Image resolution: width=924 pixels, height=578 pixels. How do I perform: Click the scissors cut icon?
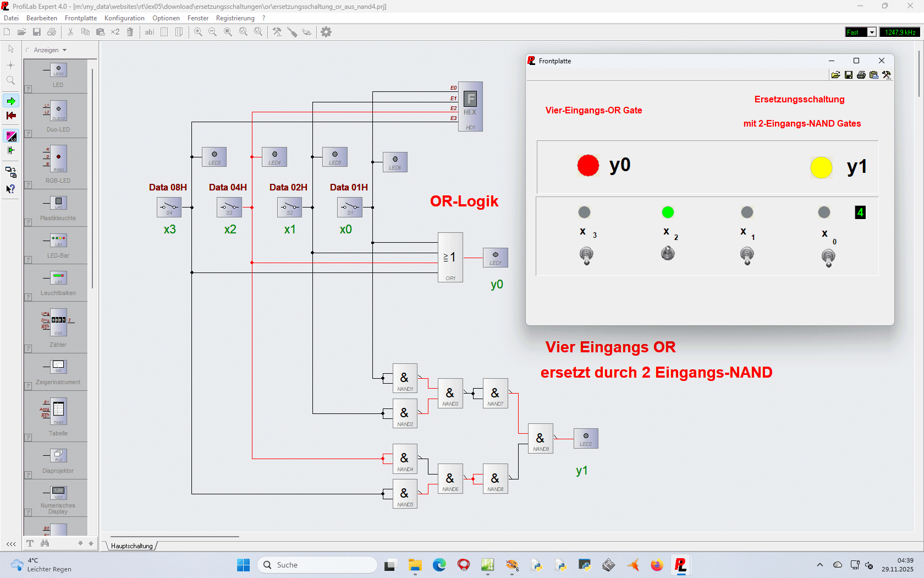click(70, 32)
